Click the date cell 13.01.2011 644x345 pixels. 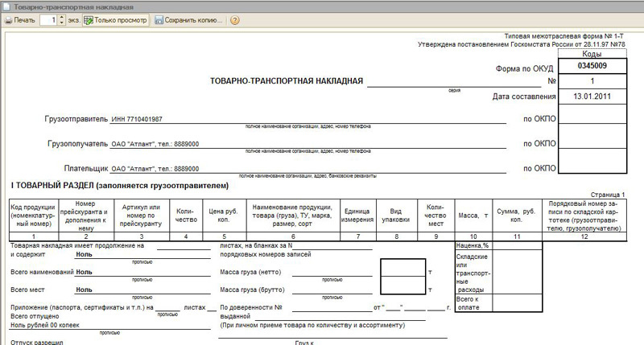pyautogui.click(x=592, y=97)
